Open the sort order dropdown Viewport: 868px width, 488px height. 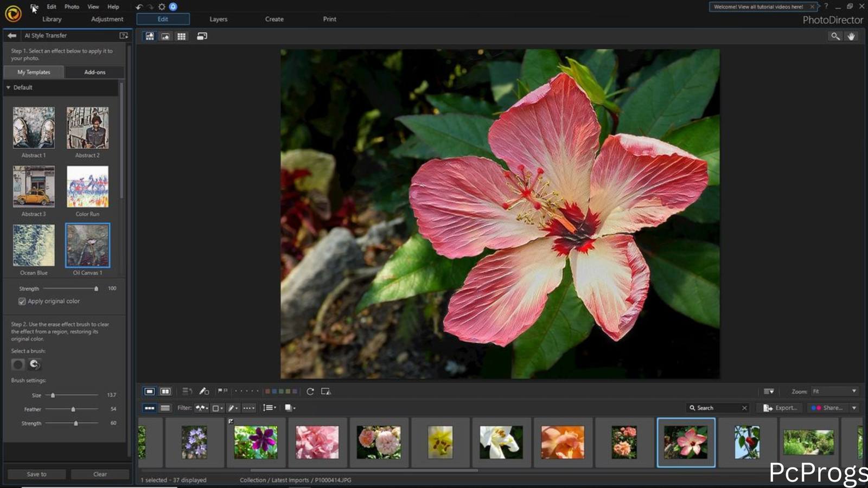click(x=270, y=408)
